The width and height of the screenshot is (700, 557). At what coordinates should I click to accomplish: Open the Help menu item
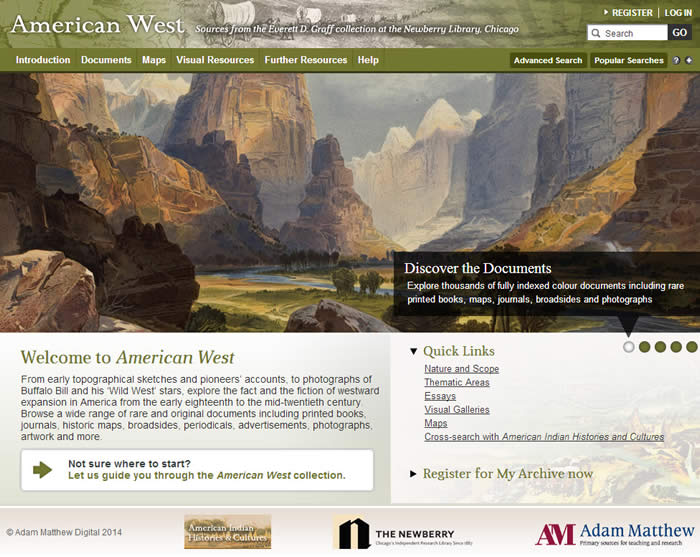pyautogui.click(x=368, y=60)
